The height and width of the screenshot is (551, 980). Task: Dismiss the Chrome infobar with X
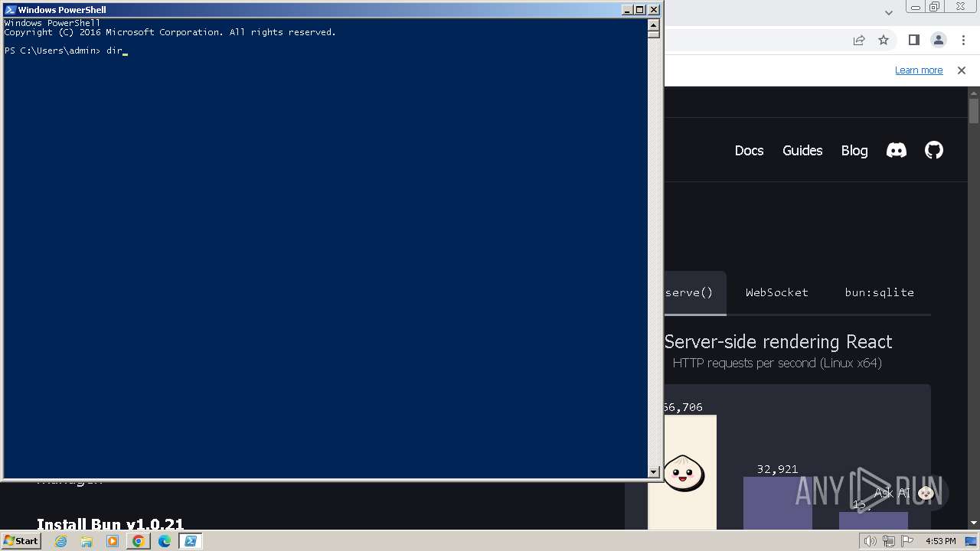click(x=962, y=70)
